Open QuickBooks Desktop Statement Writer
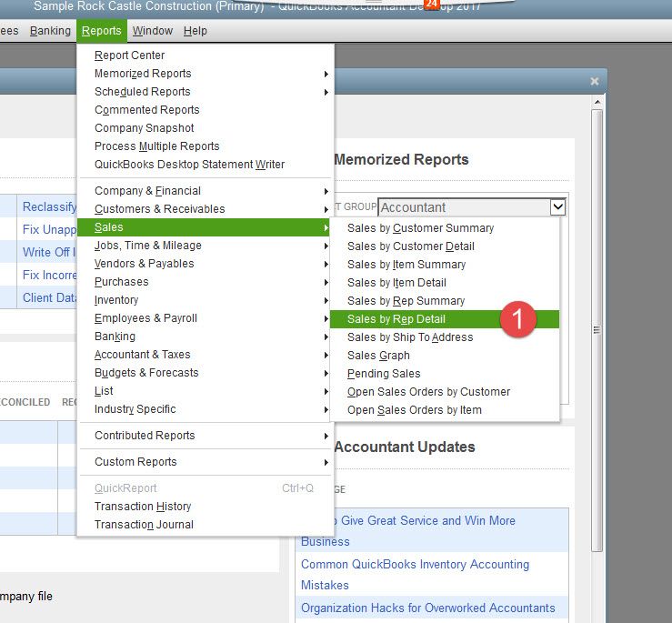This screenshot has height=623, width=672. (205, 165)
